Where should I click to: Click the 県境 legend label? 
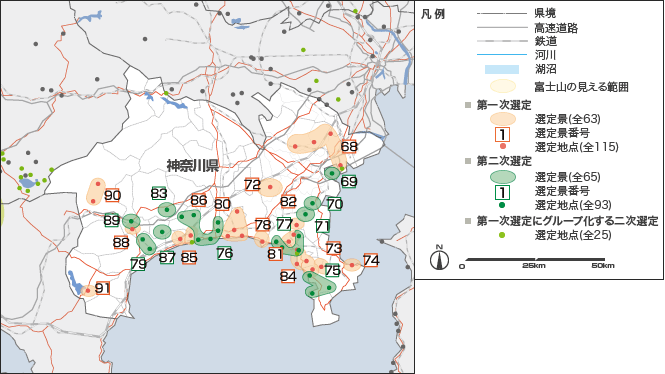pos(545,14)
